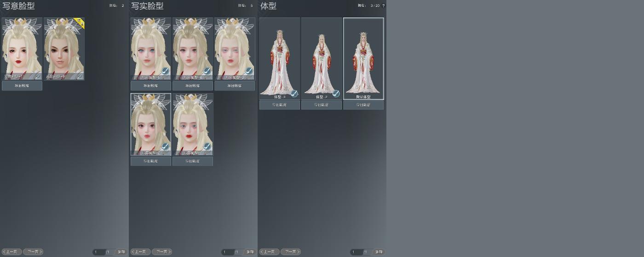The height and width of the screenshot is (257, 644).
Task: Click the brush icon on 写实脸型-5 thumbnail
Action: (165, 71)
